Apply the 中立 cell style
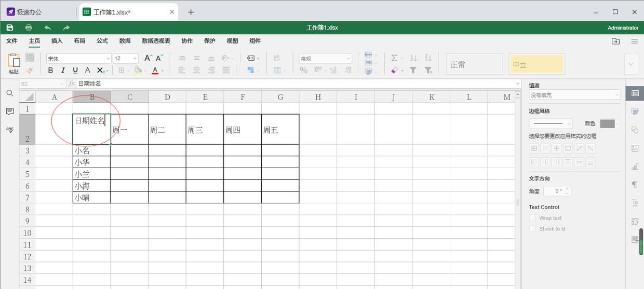Viewport: 644px width, 289px height. pos(536,64)
